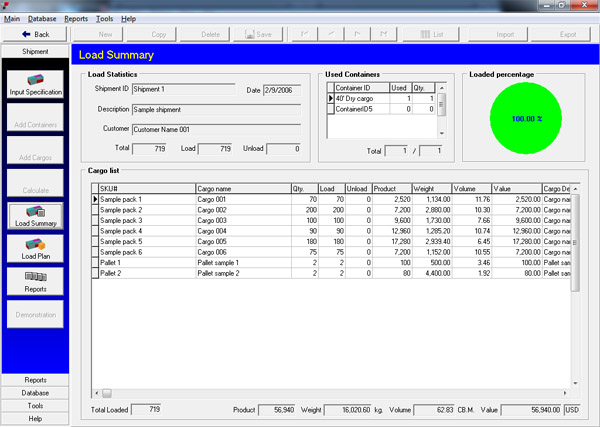Image resolution: width=600 pixels, height=427 pixels.
Task: Click the Demonstration sidebar button
Action: (35, 315)
